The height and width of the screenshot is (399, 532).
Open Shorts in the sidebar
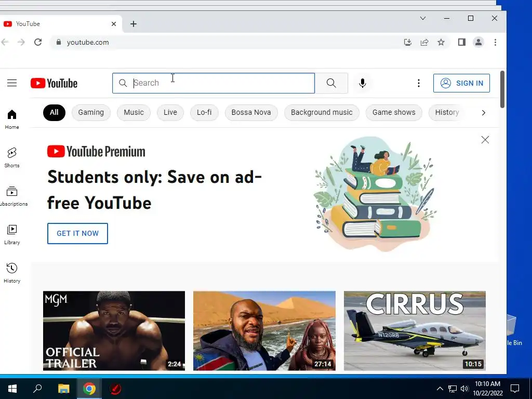pyautogui.click(x=12, y=158)
